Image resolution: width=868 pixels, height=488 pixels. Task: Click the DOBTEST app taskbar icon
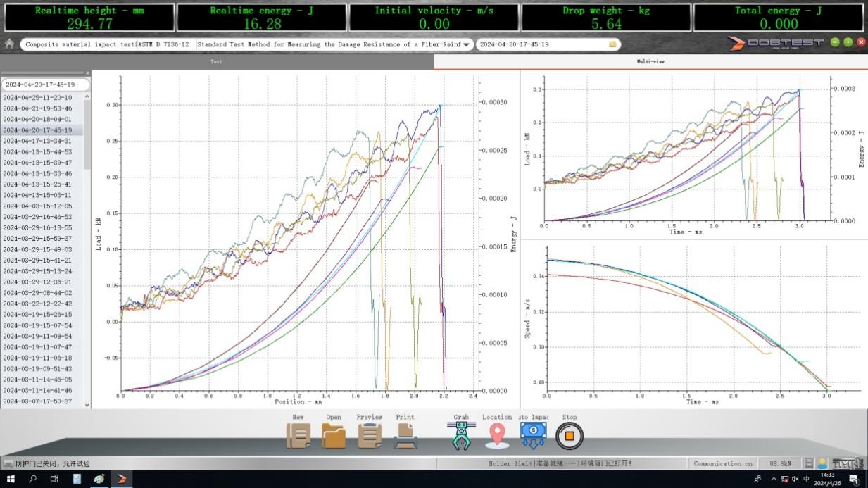pyautogui.click(x=122, y=479)
